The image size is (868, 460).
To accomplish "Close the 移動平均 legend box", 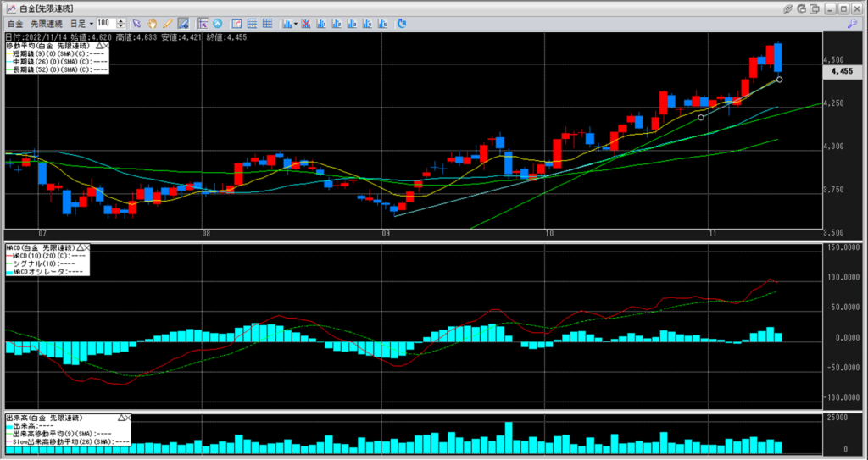I will tap(103, 46).
